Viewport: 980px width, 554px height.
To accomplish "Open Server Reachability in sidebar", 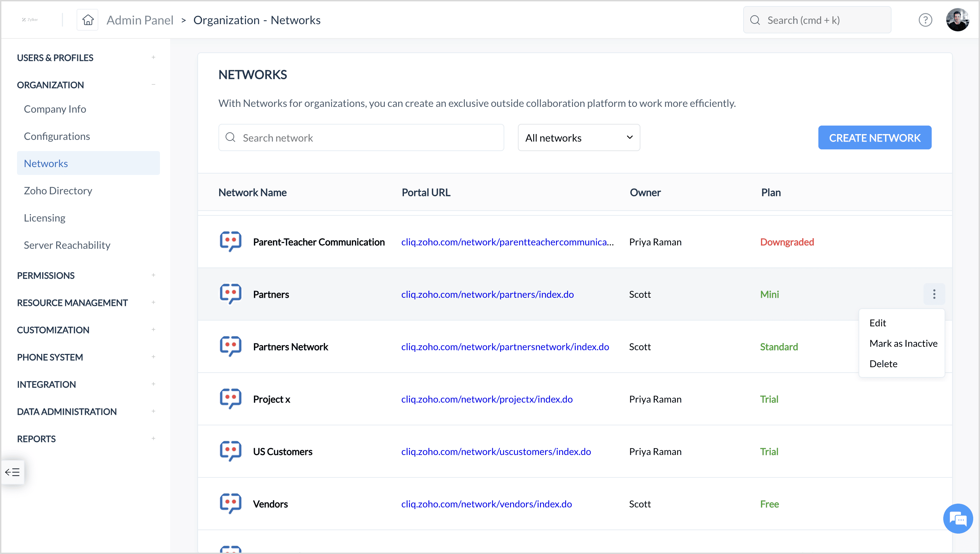I will pos(67,245).
